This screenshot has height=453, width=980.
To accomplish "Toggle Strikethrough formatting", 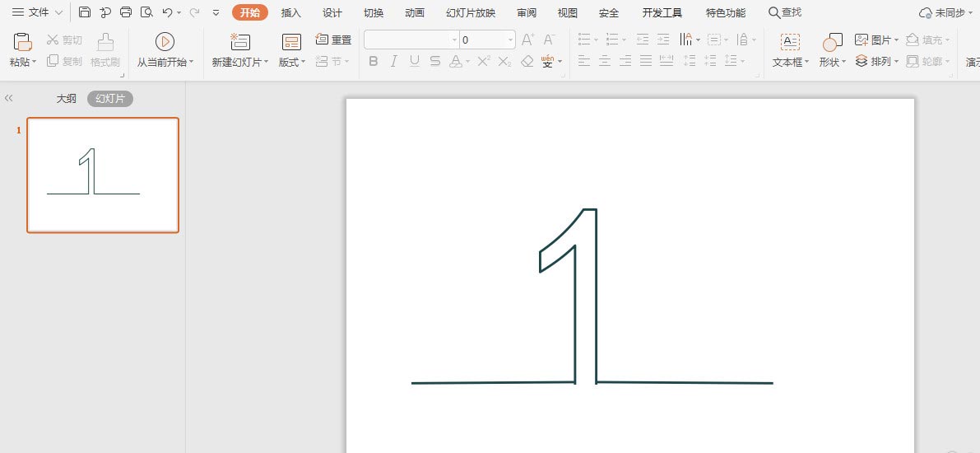I will (435, 61).
